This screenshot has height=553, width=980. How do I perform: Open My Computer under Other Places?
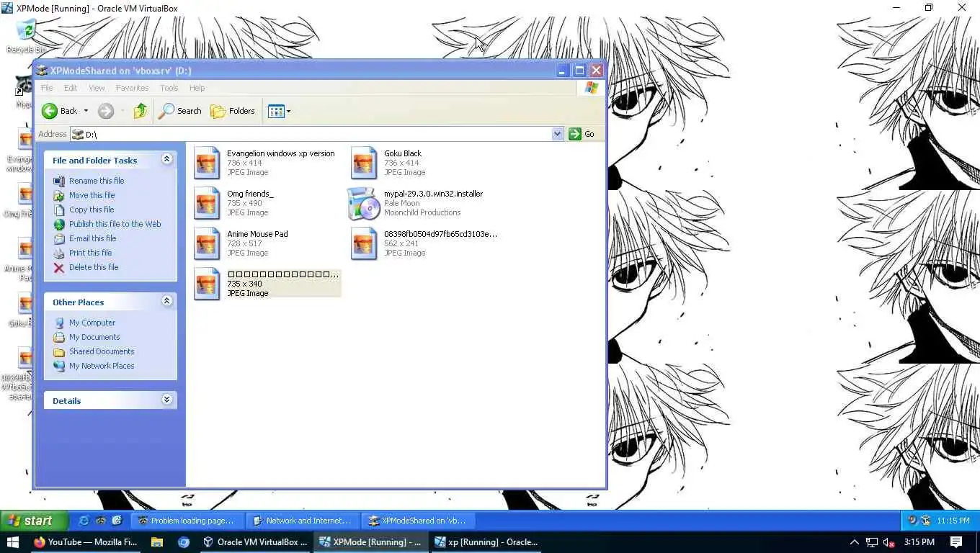(x=92, y=323)
